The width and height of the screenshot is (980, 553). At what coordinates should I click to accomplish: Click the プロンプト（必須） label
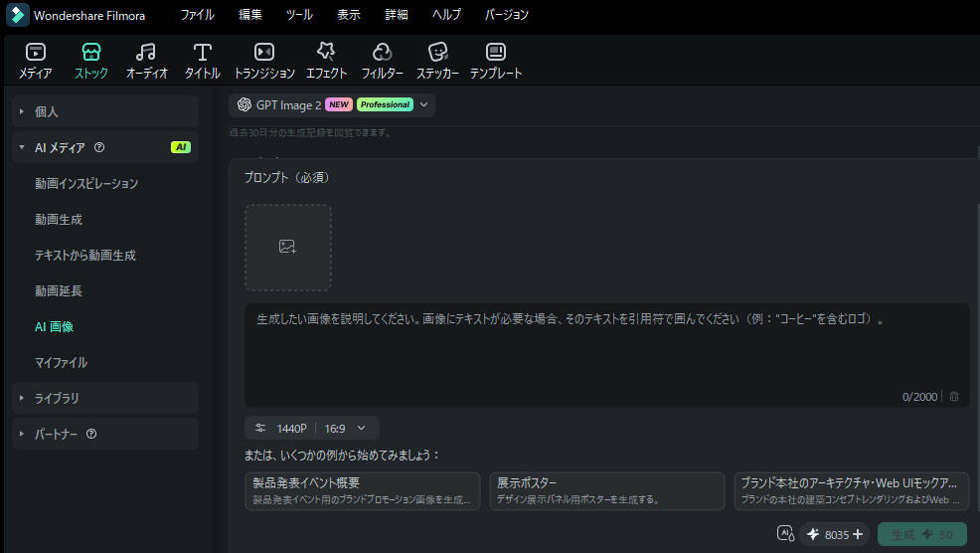click(x=287, y=178)
